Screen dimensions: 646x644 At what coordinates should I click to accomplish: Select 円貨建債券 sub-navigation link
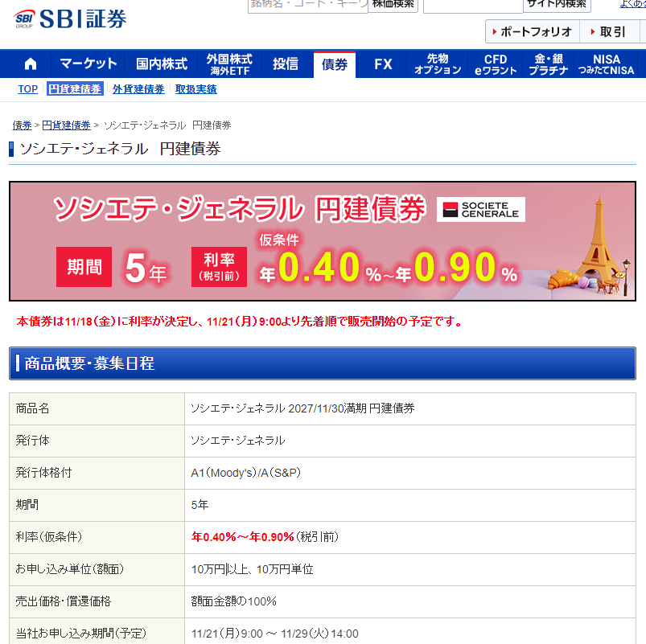click(75, 89)
